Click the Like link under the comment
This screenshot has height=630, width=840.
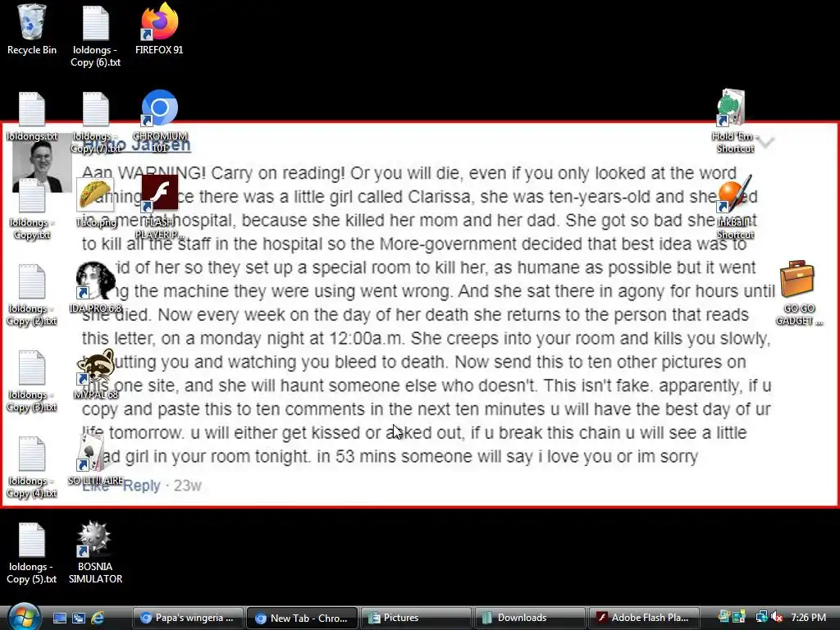pyautogui.click(x=95, y=486)
